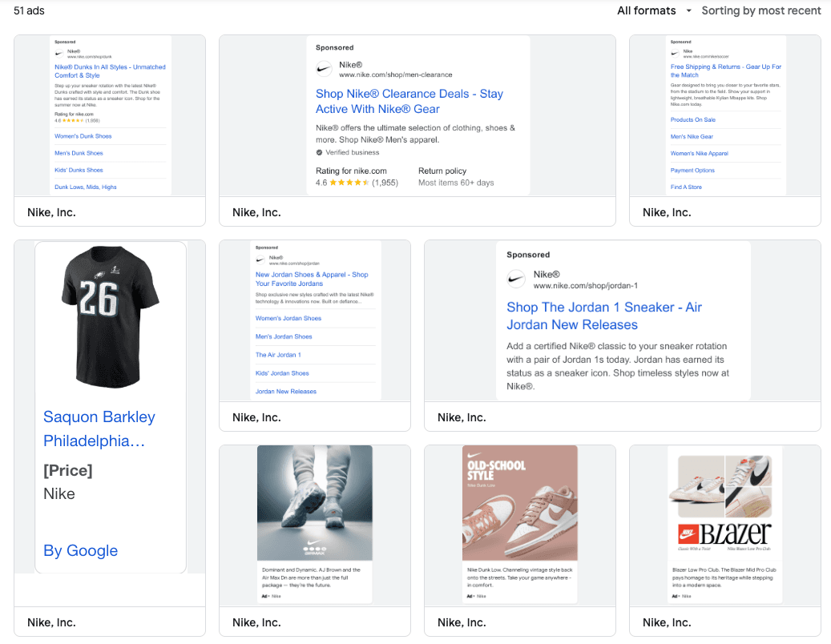
Task: Click Nike, Inc. under the Saquon Barkley ad
Action: [x=51, y=622]
